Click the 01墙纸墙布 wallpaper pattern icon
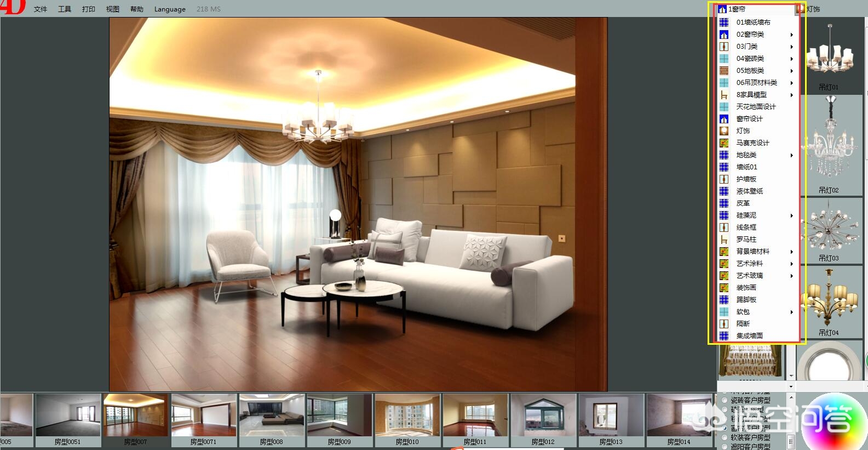The image size is (868, 450). (723, 22)
